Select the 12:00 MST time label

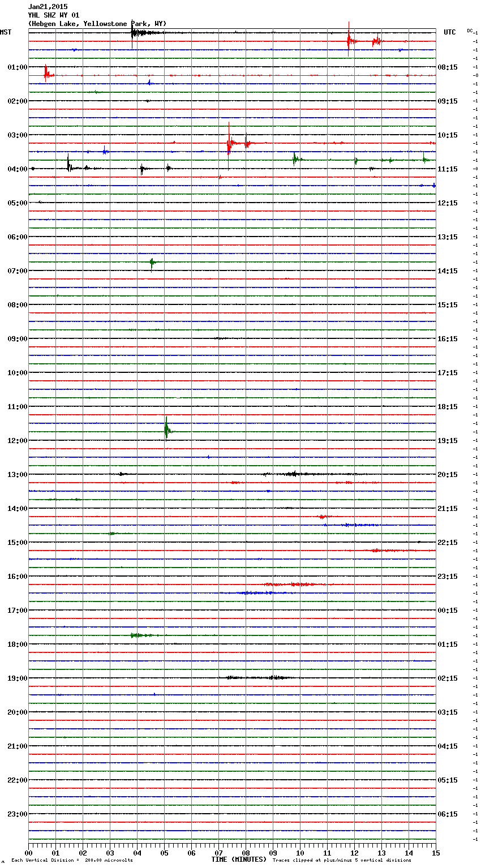point(18,441)
